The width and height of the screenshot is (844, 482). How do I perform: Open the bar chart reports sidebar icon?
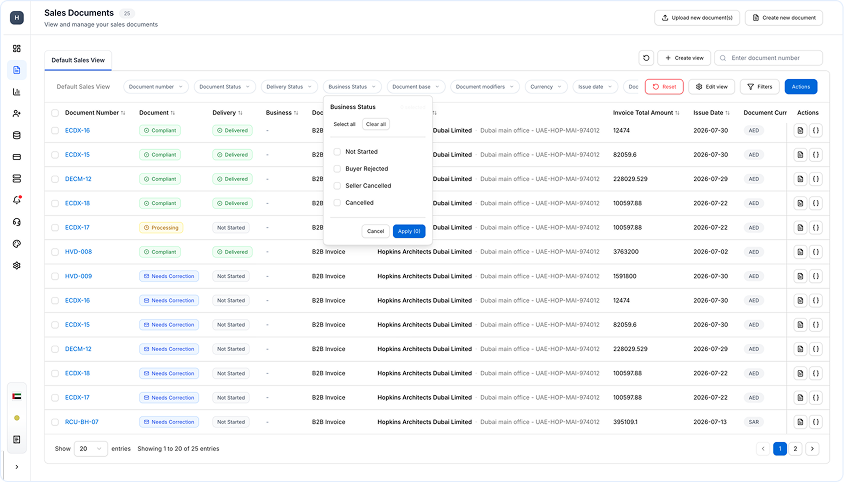[x=17, y=92]
